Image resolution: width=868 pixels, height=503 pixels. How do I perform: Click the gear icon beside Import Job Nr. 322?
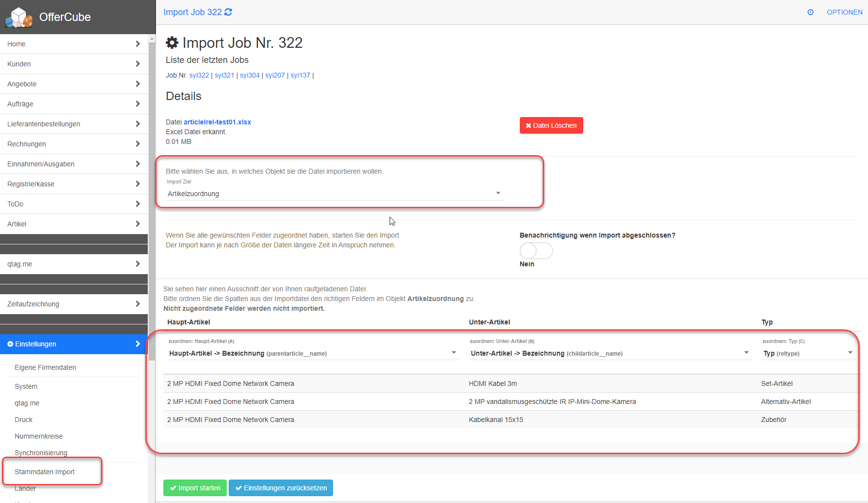tap(172, 43)
